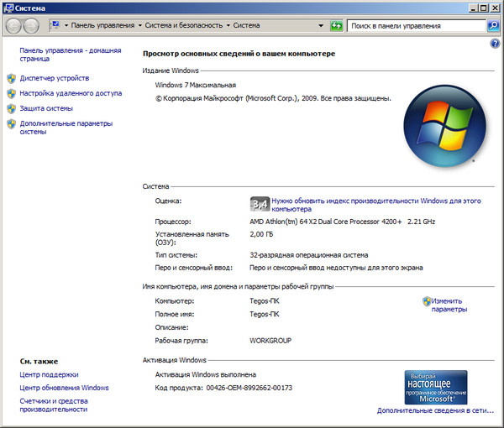This screenshot has width=504, height=428.
Task: Click 32-разрядная операционная система text
Action: 309,255
